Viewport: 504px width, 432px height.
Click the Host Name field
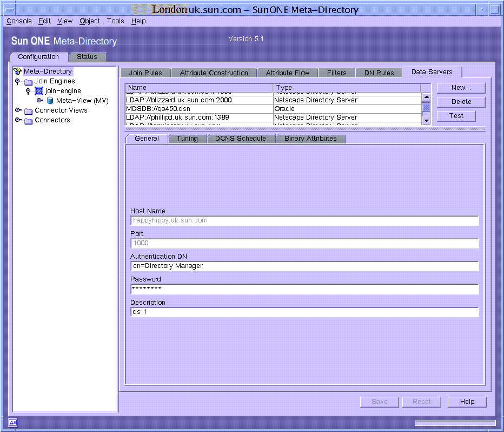coord(304,221)
